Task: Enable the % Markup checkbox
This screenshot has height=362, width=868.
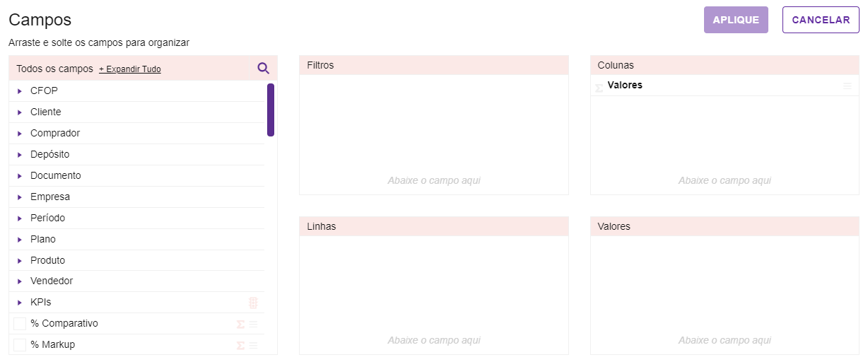Action: pyautogui.click(x=20, y=345)
